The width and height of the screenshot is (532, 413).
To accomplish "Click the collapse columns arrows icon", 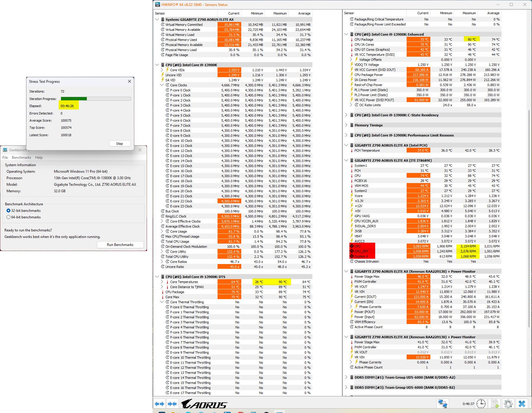I will [172, 404].
